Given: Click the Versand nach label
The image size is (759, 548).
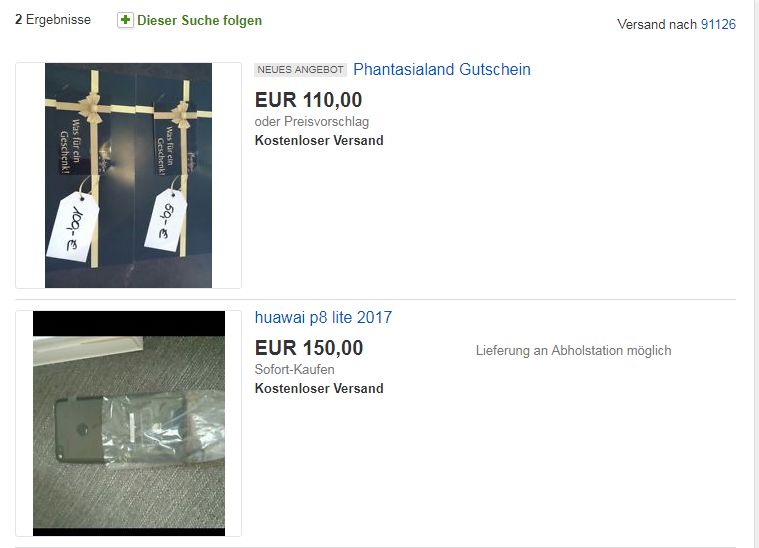Looking at the screenshot, I should tap(657, 24).
